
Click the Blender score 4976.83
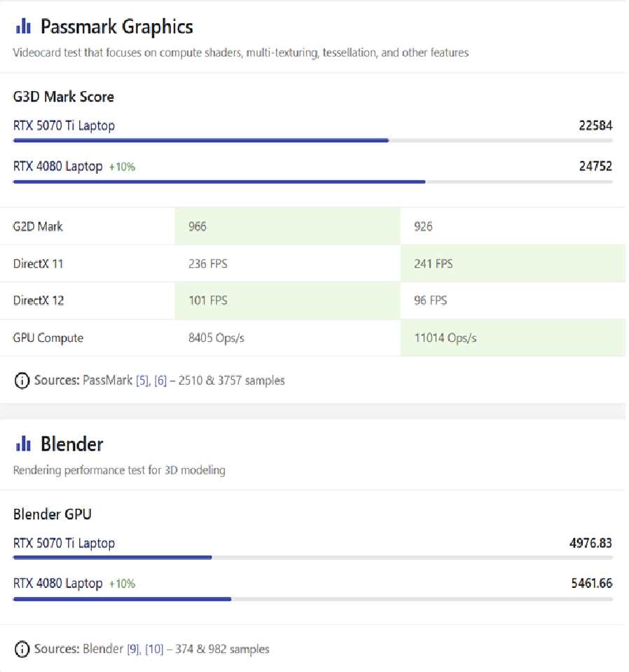[x=591, y=544]
